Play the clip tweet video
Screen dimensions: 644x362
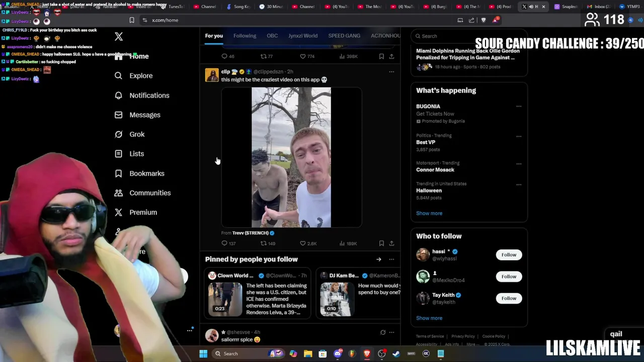point(291,157)
